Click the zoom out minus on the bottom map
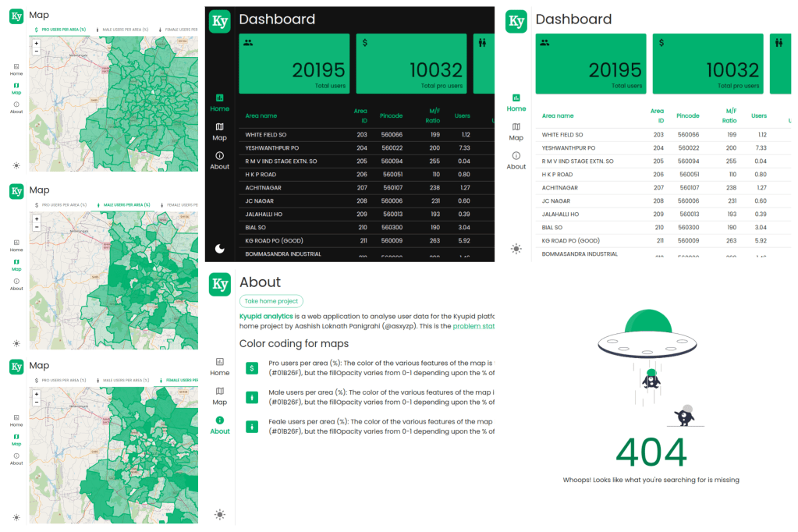 (37, 403)
